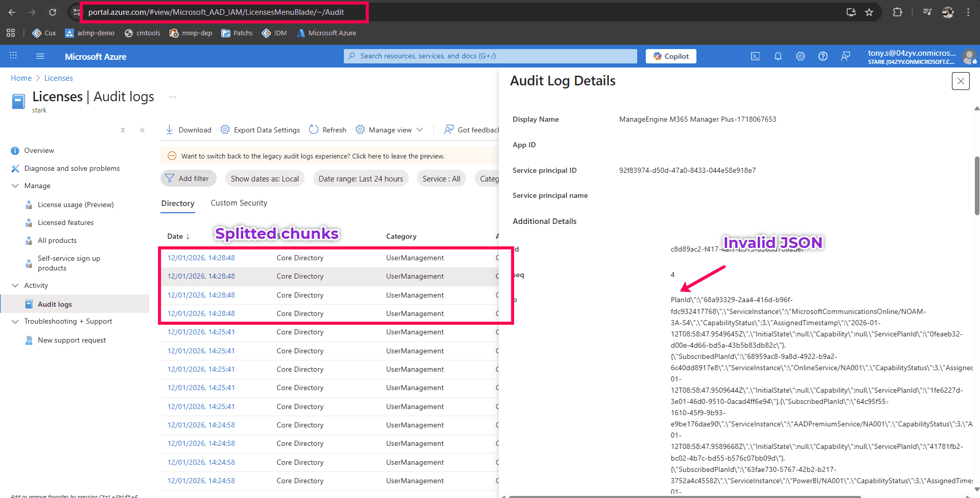Viewport: 980px width, 498px height.
Task: Open Diagnose and solve problems
Action: coord(72,168)
